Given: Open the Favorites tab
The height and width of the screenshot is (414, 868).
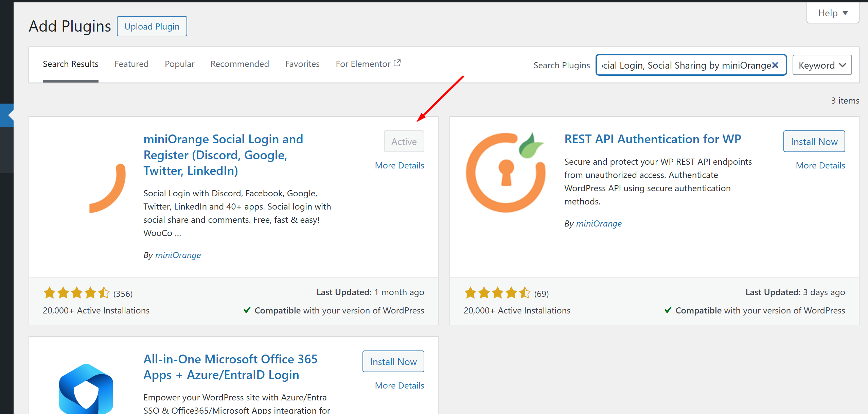Looking at the screenshot, I should pyautogui.click(x=302, y=64).
